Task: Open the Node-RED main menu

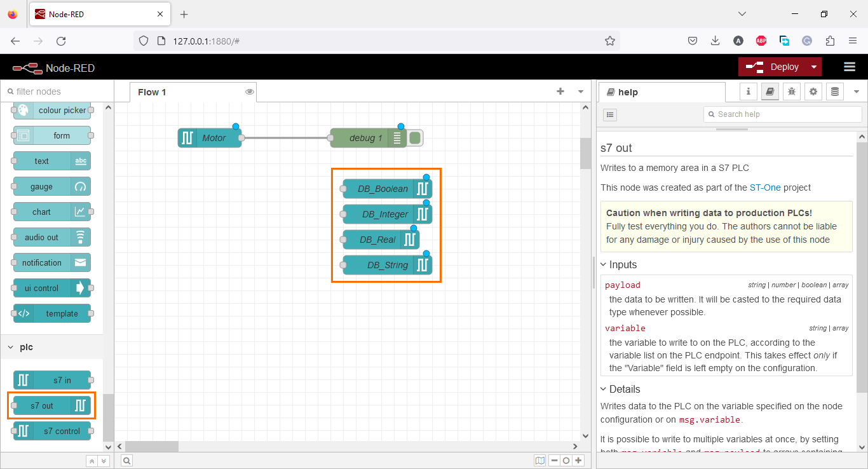Action: point(850,66)
